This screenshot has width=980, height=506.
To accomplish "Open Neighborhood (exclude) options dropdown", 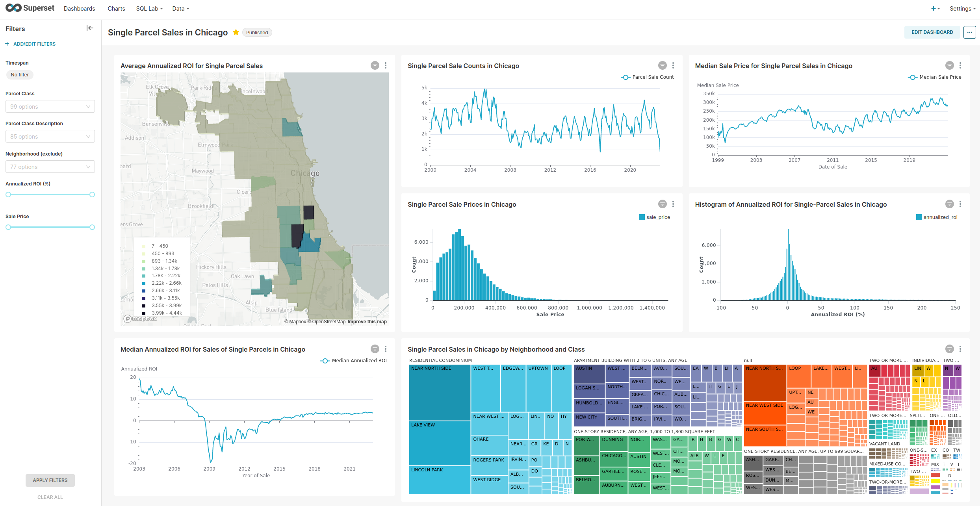I will tap(50, 167).
